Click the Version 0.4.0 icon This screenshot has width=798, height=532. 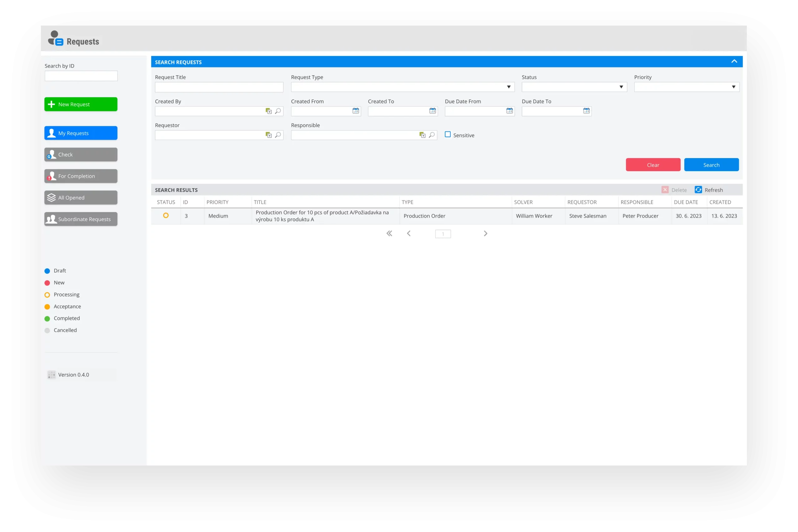pos(51,375)
